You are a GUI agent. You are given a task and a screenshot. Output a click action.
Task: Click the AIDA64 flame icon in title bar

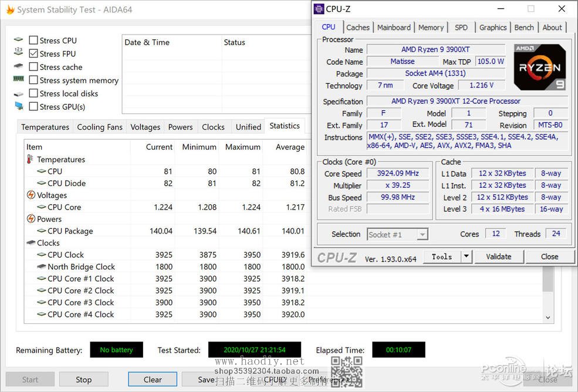point(10,10)
